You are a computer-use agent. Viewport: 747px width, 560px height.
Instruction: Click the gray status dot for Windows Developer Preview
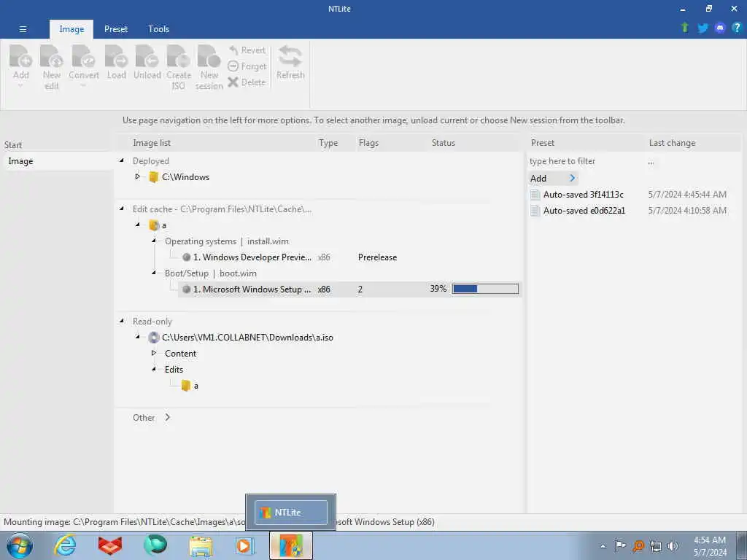point(186,257)
